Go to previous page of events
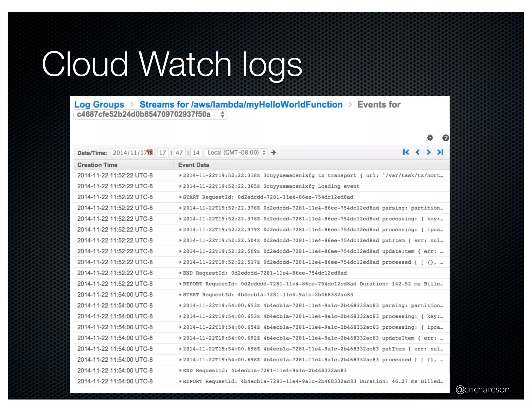The width and height of the screenshot is (532, 411). coord(418,152)
